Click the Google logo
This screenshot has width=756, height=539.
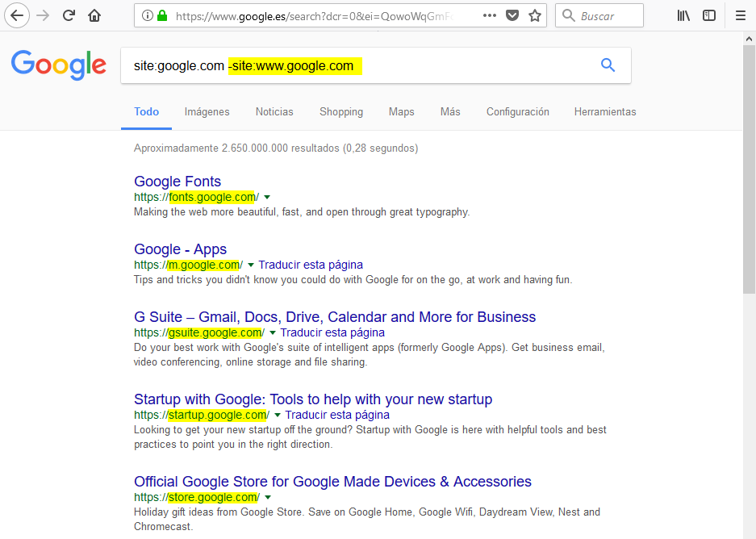pos(59,65)
